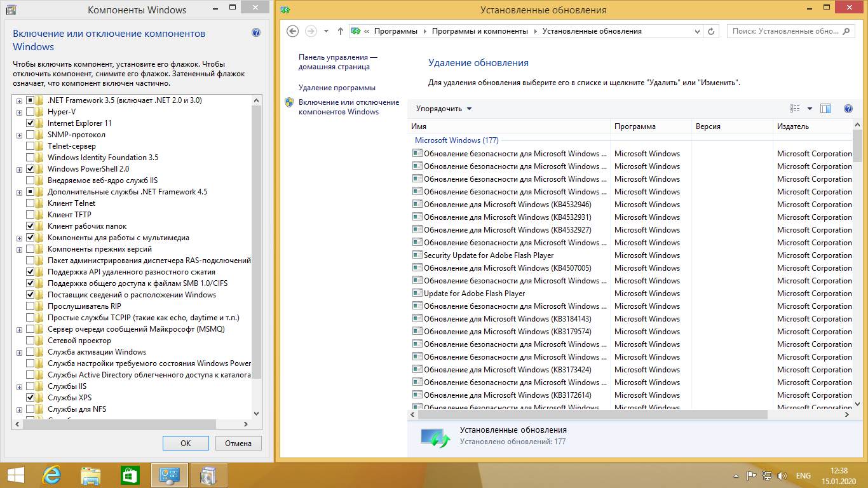This screenshot has height=488, width=868.
Task: Disable SMB 1.0/CIFS file sharing support checkbox
Action: [30, 283]
